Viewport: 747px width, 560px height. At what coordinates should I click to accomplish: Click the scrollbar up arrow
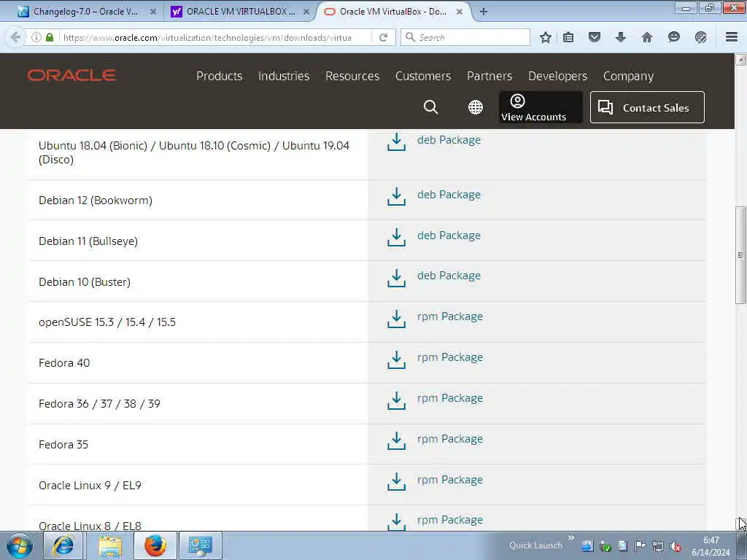tap(740, 60)
